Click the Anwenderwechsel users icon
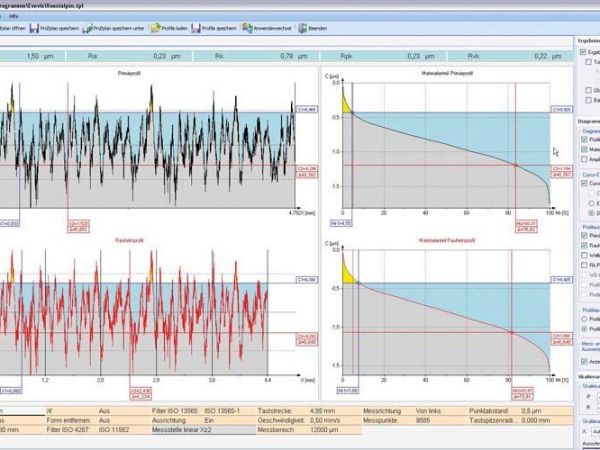 247,28
